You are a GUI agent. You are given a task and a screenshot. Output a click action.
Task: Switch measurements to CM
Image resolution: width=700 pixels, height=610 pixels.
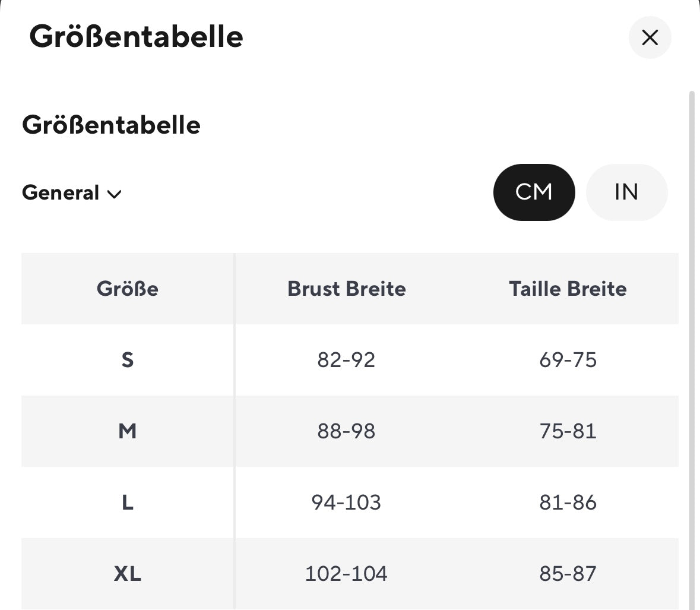(534, 192)
